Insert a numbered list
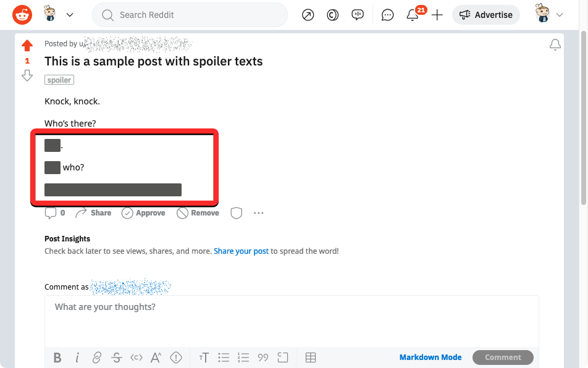The width and height of the screenshot is (588, 368). click(x=243, y=358)
